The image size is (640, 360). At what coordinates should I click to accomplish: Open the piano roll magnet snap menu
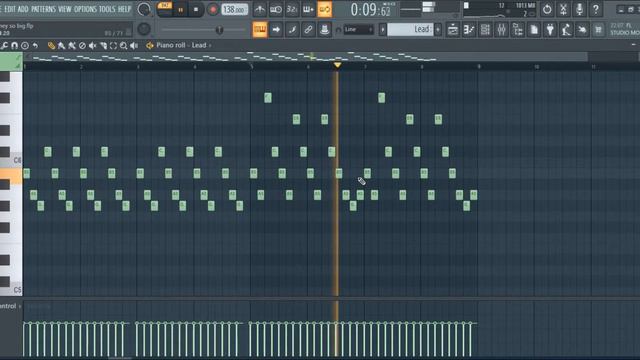(x=14, y=46)
